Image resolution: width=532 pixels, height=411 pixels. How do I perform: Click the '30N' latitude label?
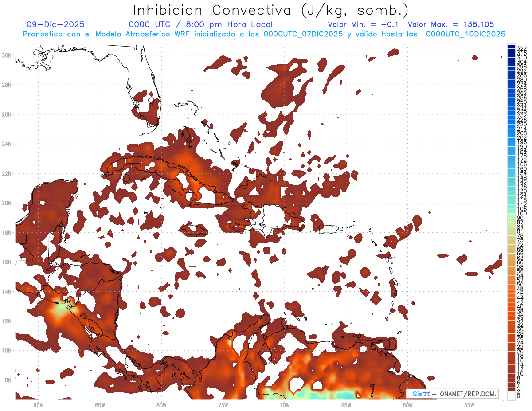[8, 55]
